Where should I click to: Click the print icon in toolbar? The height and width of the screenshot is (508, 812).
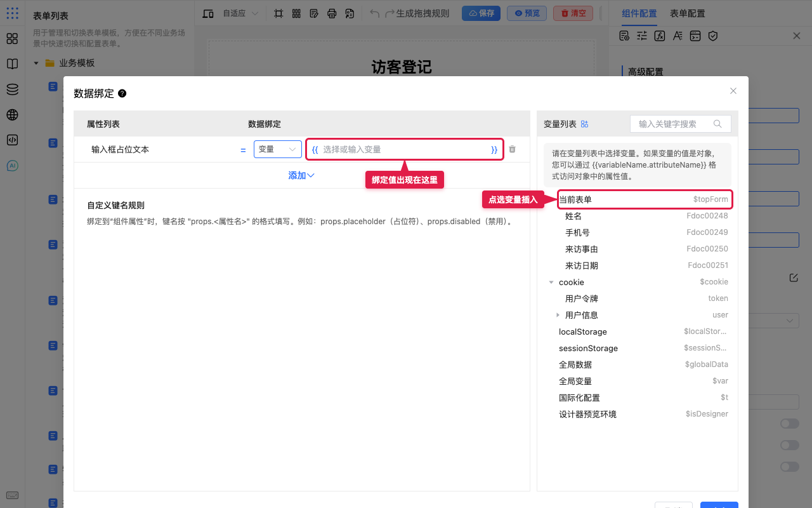pyautogui.click(x=332, y=13)
